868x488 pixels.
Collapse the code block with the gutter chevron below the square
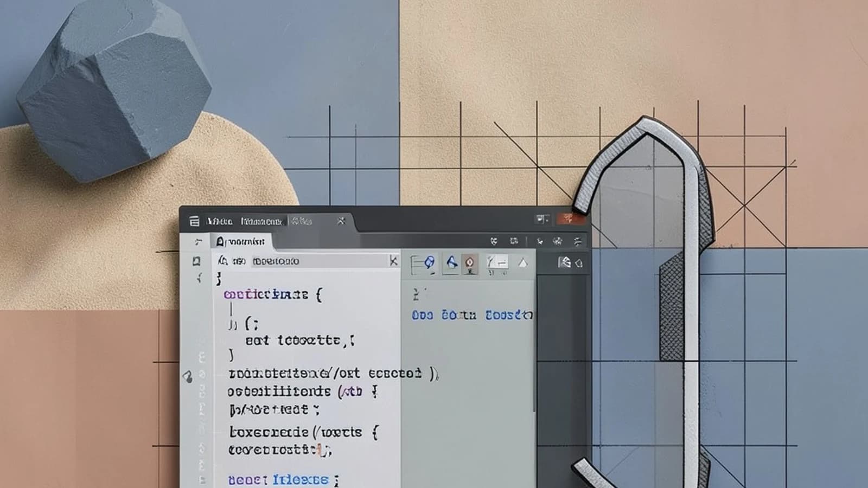point(199,279)
